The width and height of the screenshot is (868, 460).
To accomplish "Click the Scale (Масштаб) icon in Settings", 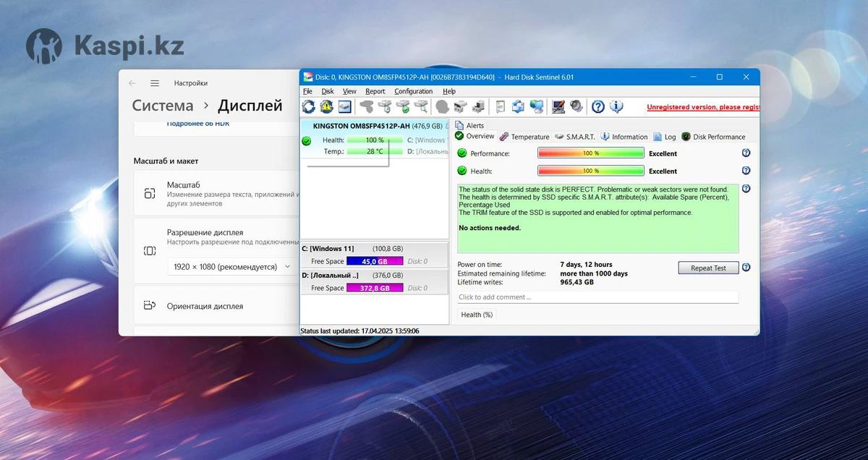I will click(150, 193).
